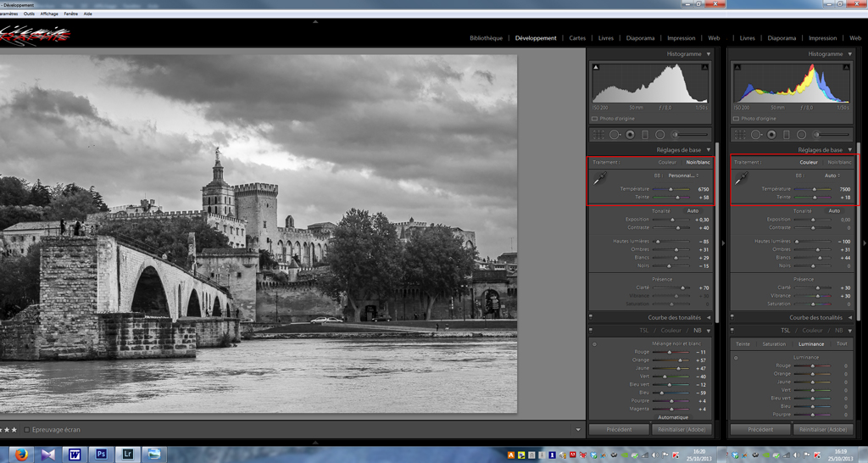Toggle Courbe des tonalités panel switch in right panel
The image size is (868, 463).
pyautogui.click(x=732, y=317)
